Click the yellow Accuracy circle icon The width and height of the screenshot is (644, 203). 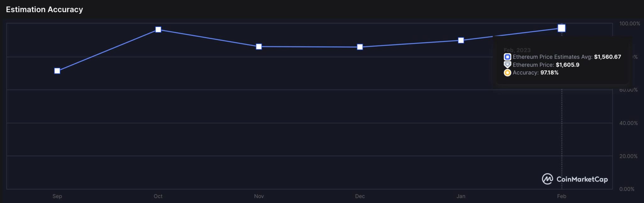(x=507, y=73)
